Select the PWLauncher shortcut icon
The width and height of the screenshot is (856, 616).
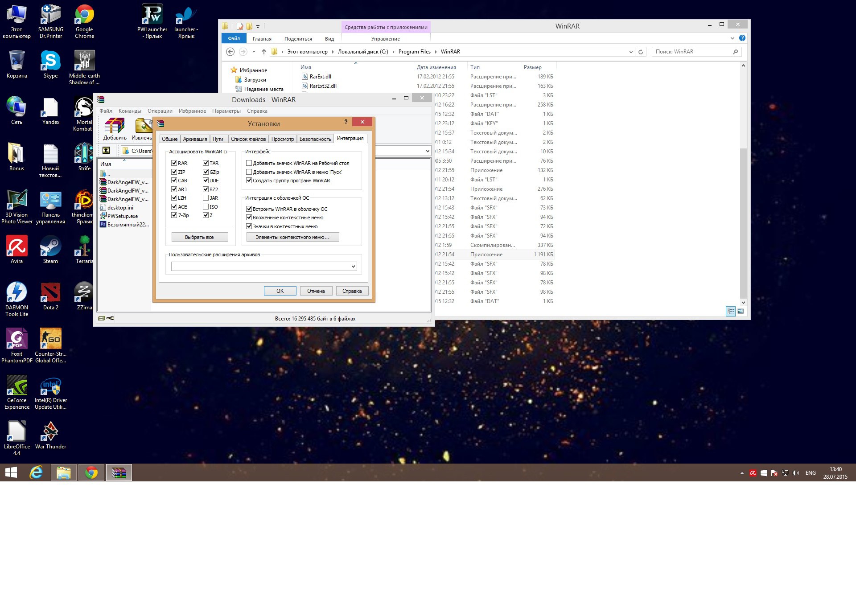click(152, 21)
